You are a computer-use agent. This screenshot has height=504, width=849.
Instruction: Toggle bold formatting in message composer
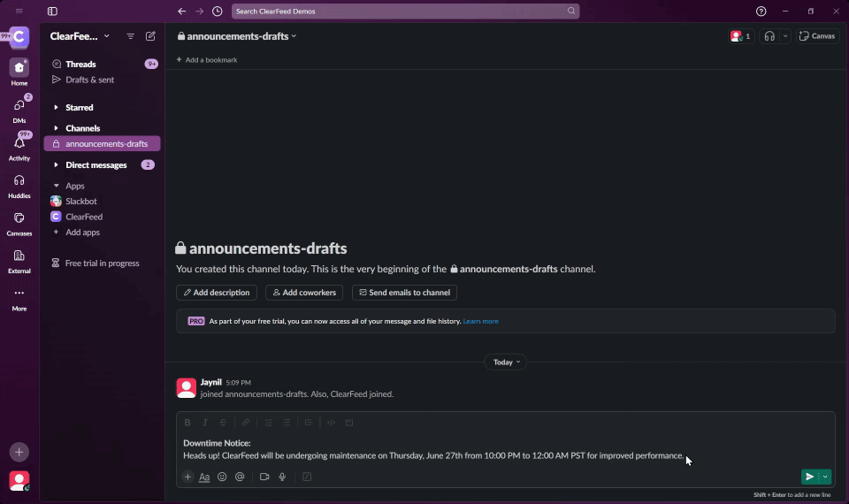[x=187, y=423]
